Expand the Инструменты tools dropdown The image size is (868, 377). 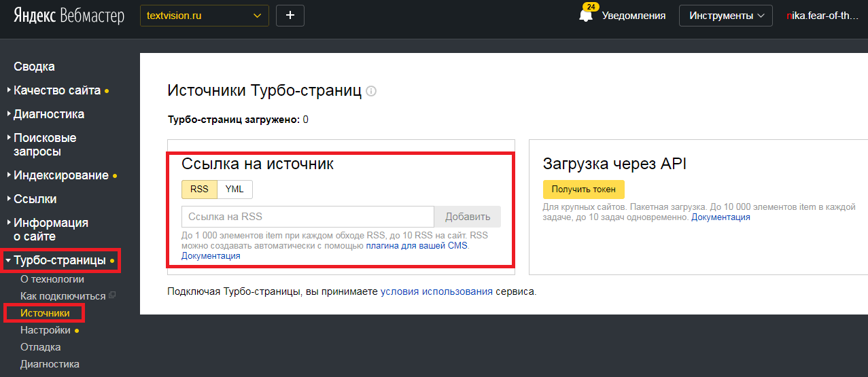pyautogui.click(x=725, y=16)
